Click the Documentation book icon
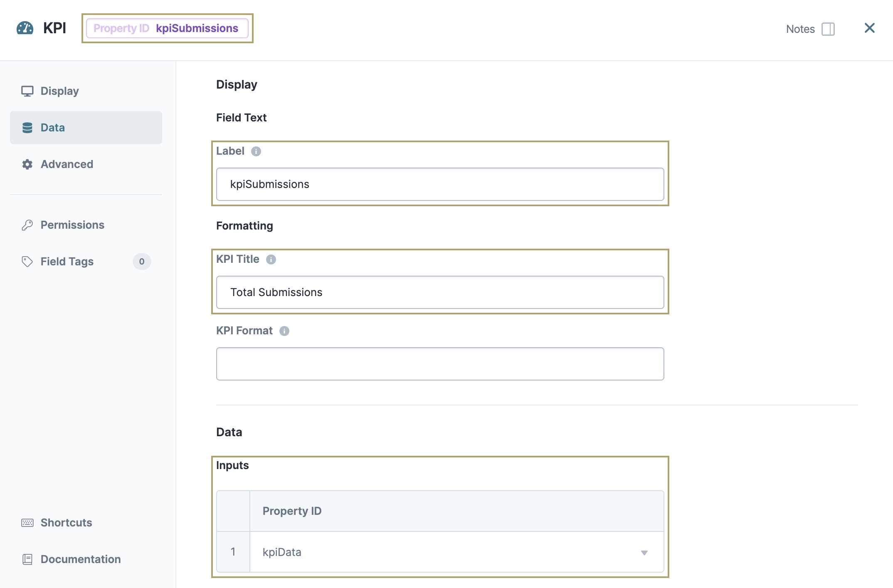The height and width of the screenshot is (588, 893). [27, 559]
